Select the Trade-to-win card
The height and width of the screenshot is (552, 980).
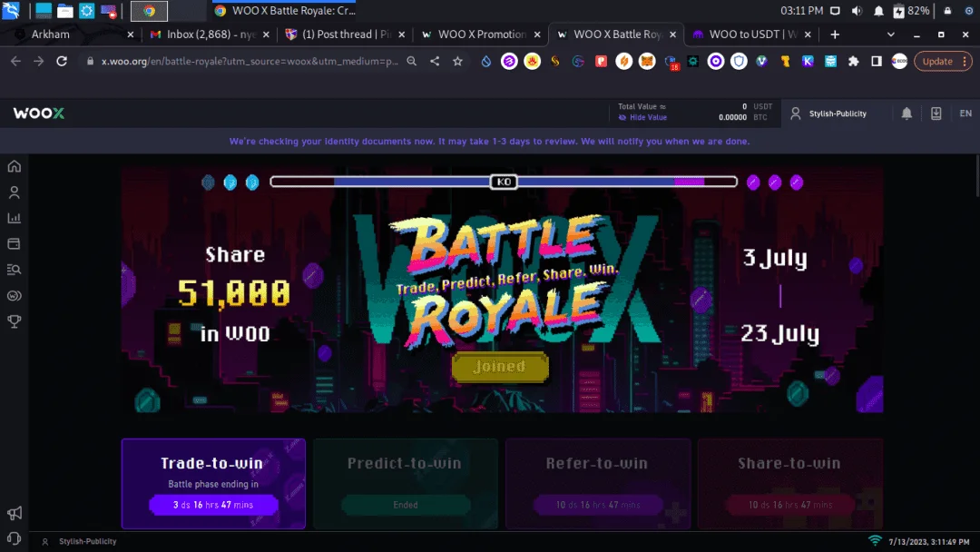pos(213,483)
